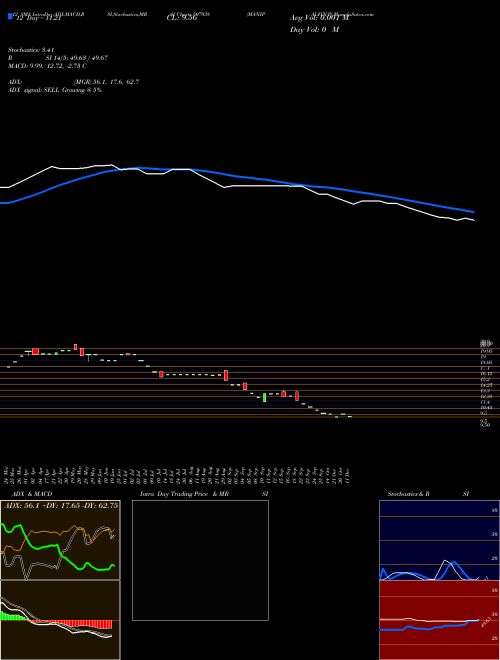Click the large red candlestick in the mid-chart downtrend

226,375
